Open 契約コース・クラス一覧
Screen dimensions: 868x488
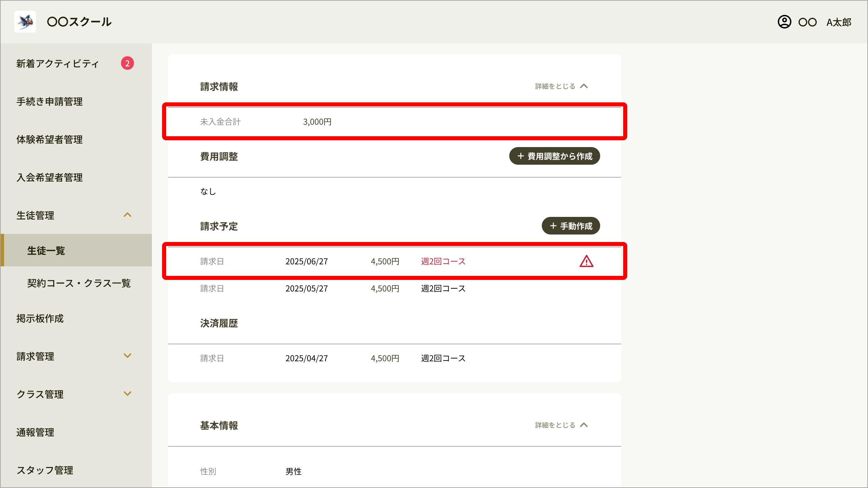click(79, 283)
